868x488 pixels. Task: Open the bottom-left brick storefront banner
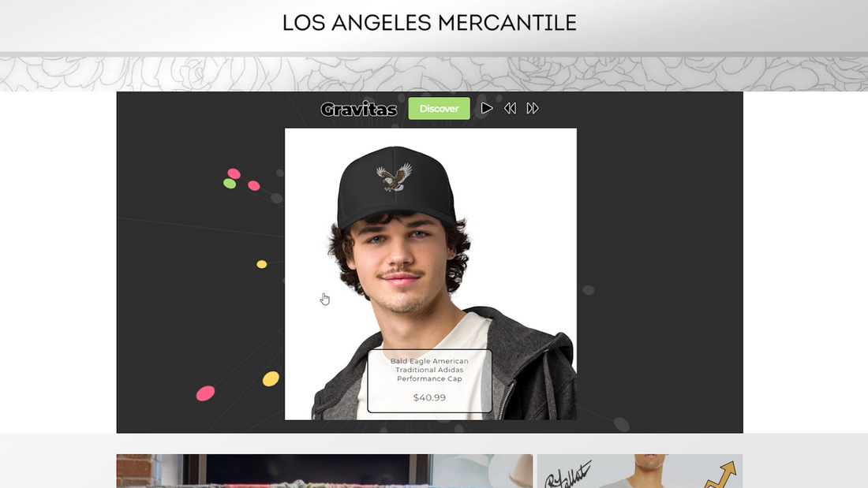324,471
